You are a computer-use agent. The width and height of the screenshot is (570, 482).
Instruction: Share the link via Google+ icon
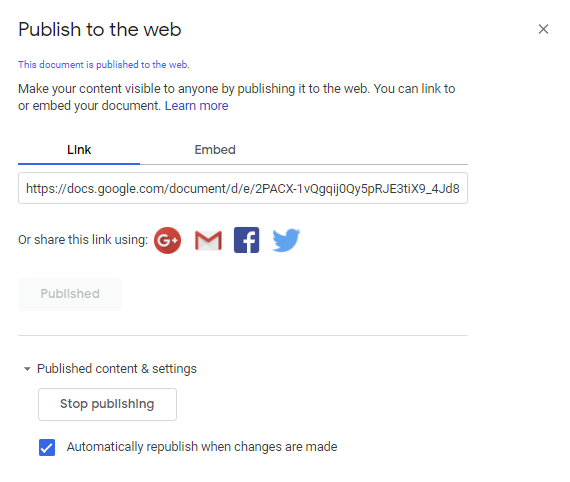[x=167, y=240]
